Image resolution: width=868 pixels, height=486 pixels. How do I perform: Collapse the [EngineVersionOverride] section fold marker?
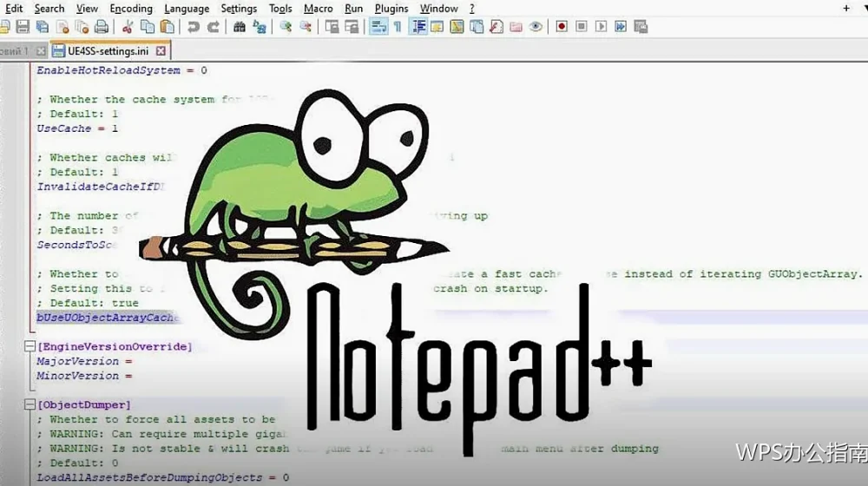(x=30, y=346)
